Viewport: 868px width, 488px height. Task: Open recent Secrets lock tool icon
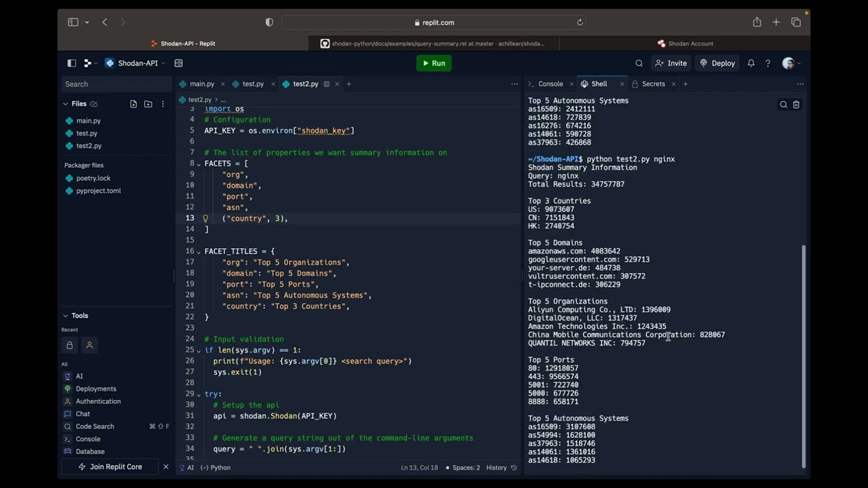pyautogui.click(x=69, y=345)
